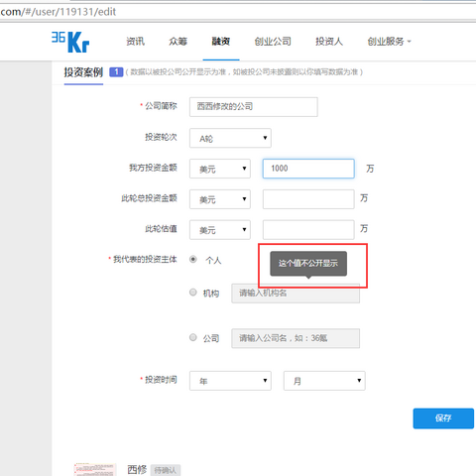Click the 投资案例 section tab
Screen dimensions: 476x476
(x=83, y=72)
